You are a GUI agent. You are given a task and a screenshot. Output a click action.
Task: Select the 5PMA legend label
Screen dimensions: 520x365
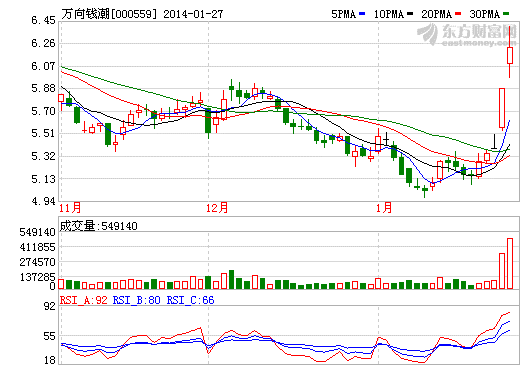tap(343, 14)
